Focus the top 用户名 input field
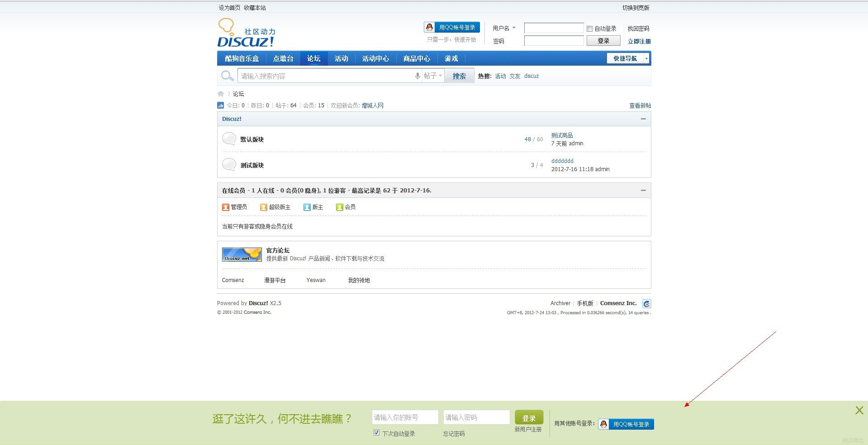This screenshot has width=868, height=445. [x=554, y=28]
